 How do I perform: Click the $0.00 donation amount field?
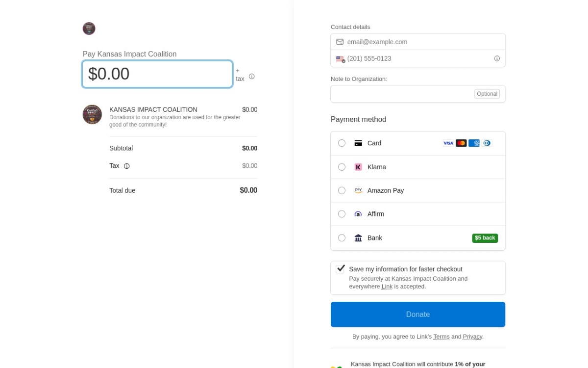tap(157, 74)
